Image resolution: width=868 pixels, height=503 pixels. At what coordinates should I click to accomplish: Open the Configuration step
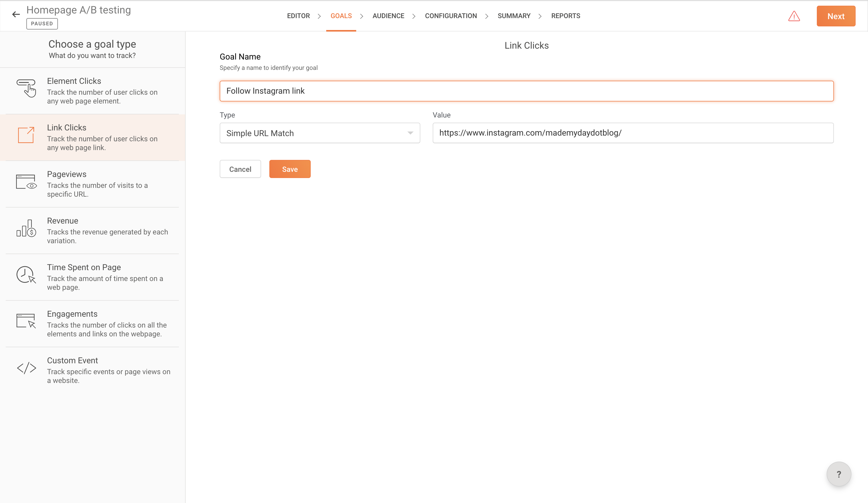pyautogui.click(x=451, y=16)
